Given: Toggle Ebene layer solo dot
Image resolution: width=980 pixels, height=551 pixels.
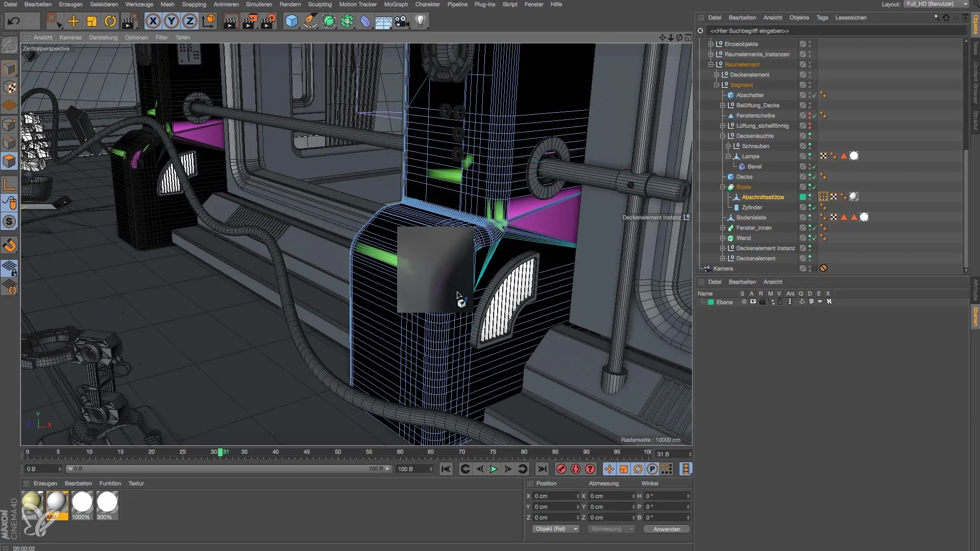Looking at the screenshot, I should click(744, 302).
